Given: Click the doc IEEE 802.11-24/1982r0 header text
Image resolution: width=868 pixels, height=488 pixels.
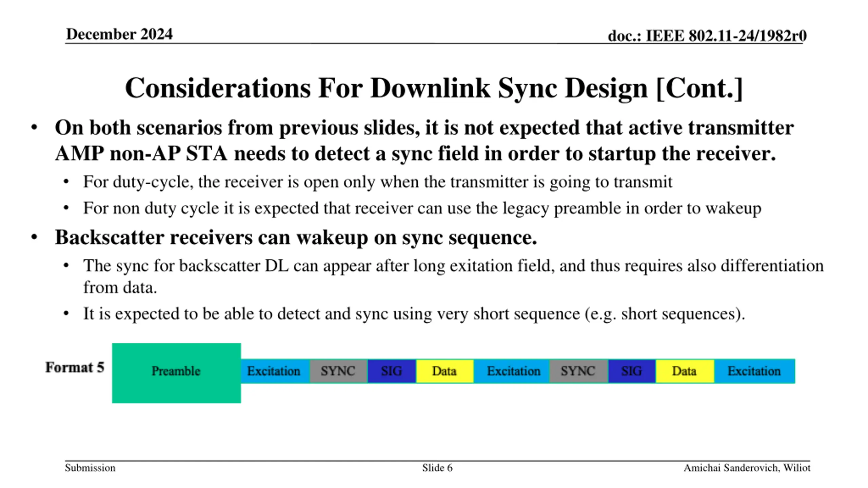Looking at the screenshot, I should pos(707,36).
